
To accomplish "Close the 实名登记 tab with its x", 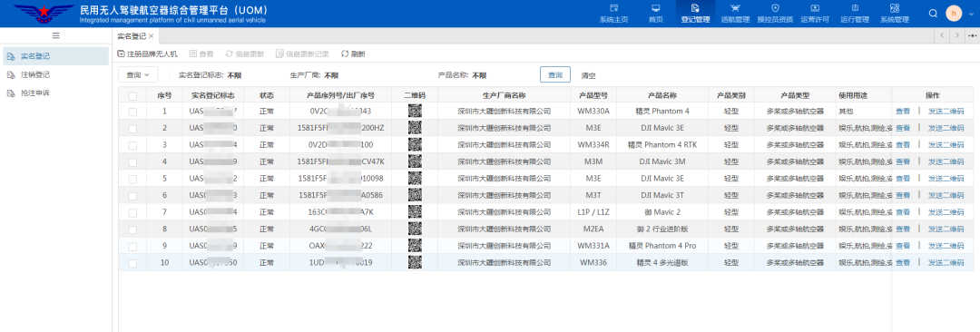I will coord(151,35).
